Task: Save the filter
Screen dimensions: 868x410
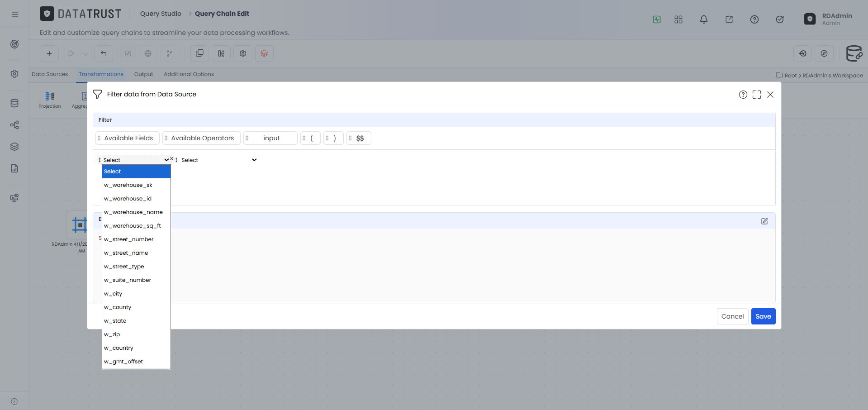Action: tap(763, 316)
